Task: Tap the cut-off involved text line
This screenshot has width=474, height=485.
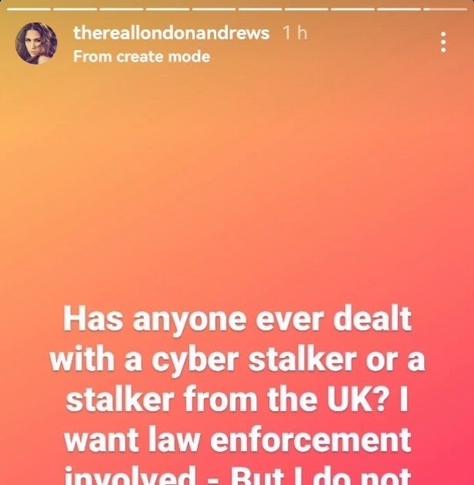Action: [237, 475]
